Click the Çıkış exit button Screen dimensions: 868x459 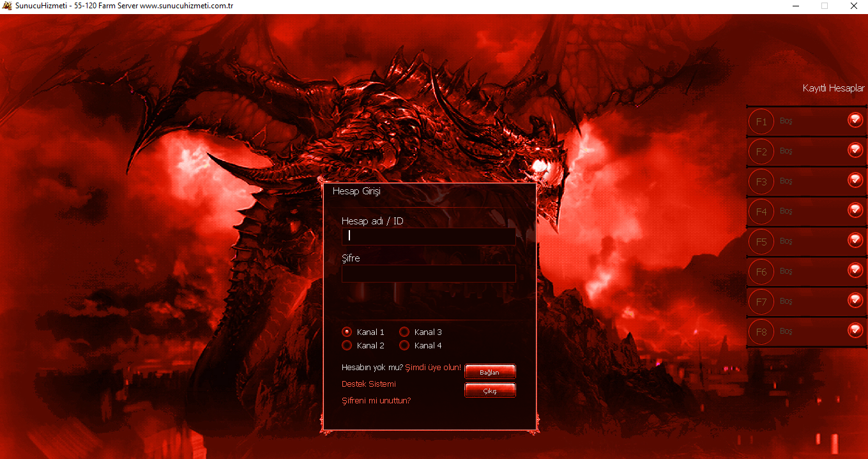pyautogui.click(x=489, y=391)
